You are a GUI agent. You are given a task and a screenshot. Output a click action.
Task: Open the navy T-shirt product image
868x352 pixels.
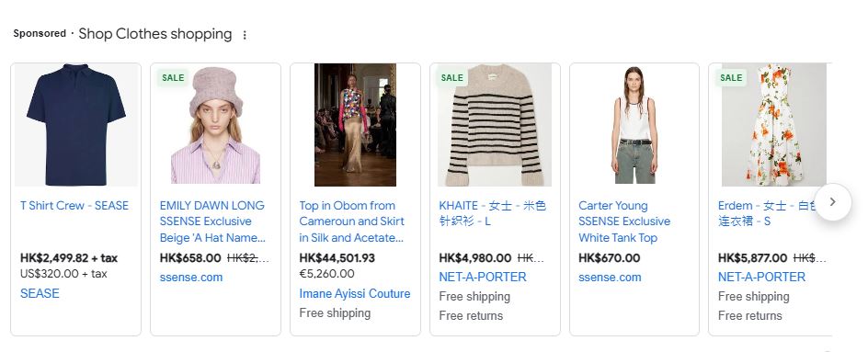pos(76,124)
